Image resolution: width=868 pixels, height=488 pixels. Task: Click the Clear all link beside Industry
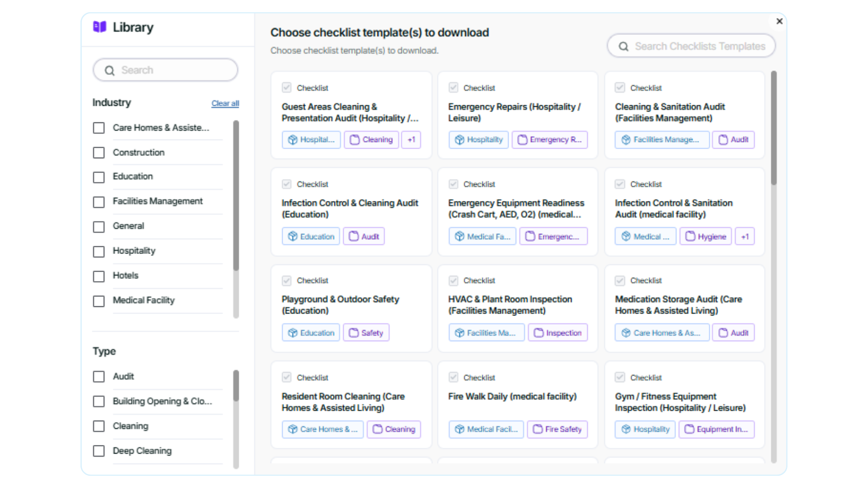[x=225, y=103]
